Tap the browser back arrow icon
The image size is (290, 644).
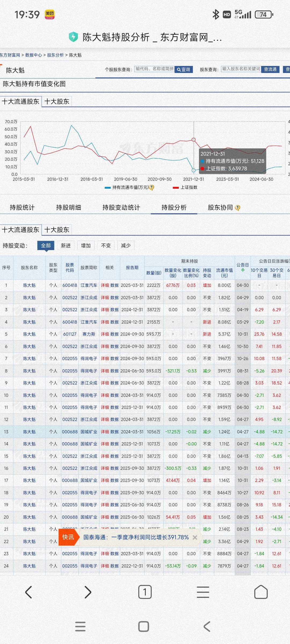(x=29, y=592)
